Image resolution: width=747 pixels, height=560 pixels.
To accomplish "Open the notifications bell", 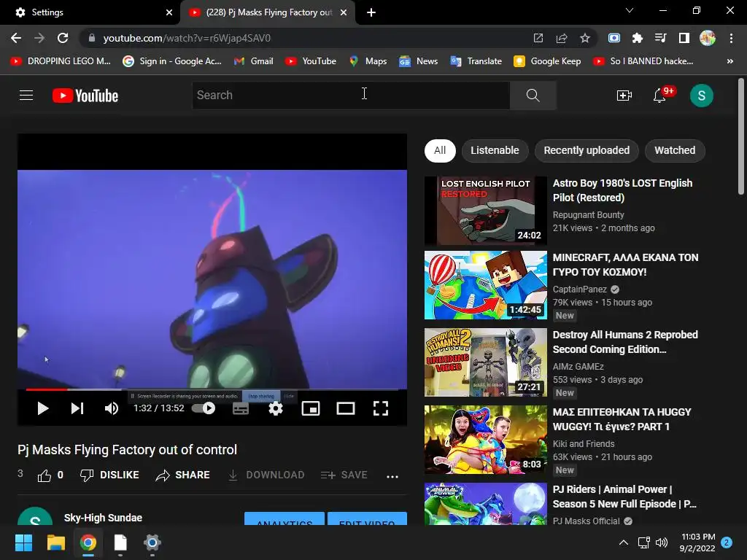I will [x=659, y=96].
